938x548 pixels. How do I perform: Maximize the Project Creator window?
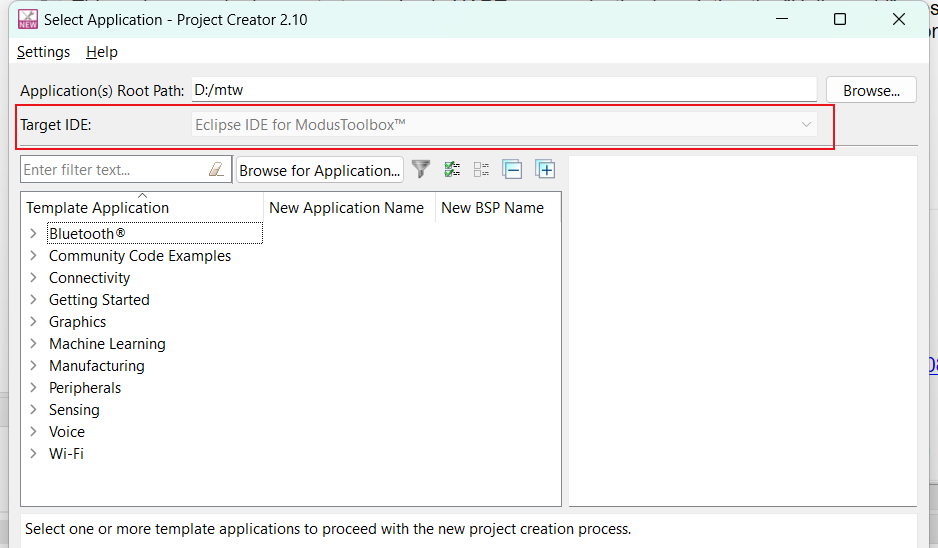(x=840, y=19)
